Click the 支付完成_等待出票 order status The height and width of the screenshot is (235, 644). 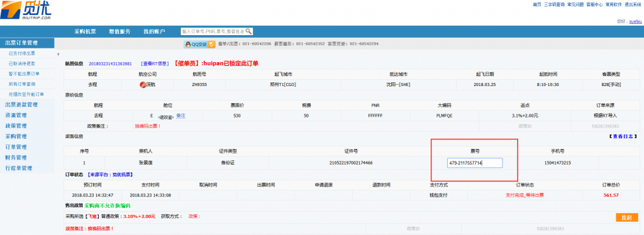coord(525,195)
